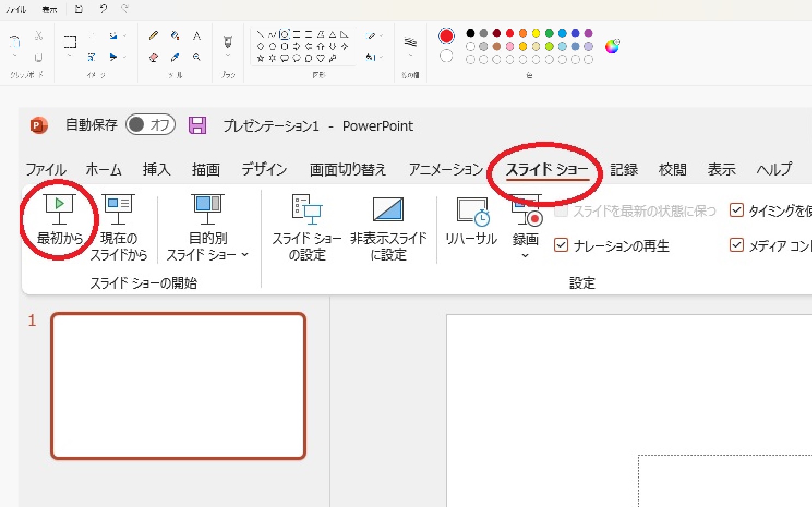Expand the paste options arrow
The width and height of the screenshot is (812, 507).
click(15, 56)
